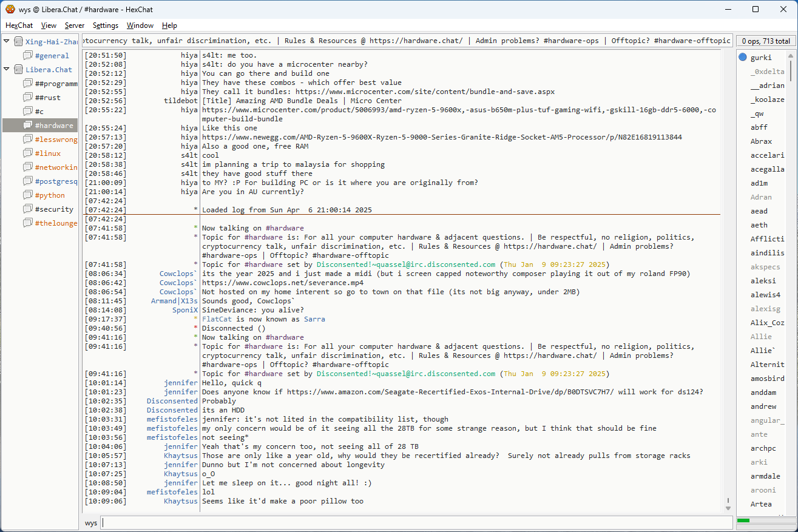Click the Libera.Chat server icon
The image size is (798, 532).
(x=18, y=70)
